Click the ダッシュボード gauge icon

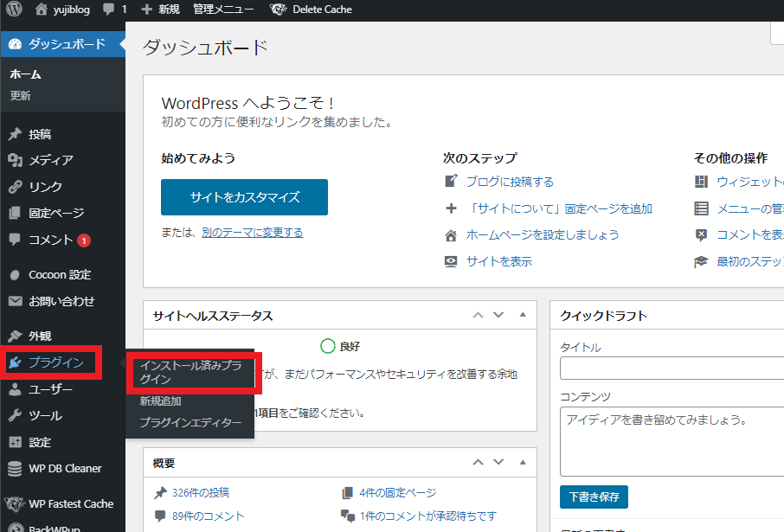click(x=15, y=44)
